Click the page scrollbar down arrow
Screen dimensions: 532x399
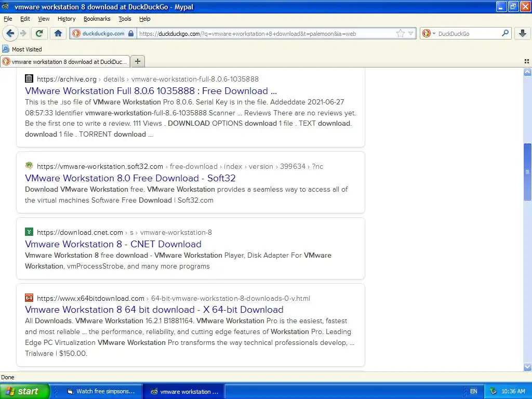[527, 367]
